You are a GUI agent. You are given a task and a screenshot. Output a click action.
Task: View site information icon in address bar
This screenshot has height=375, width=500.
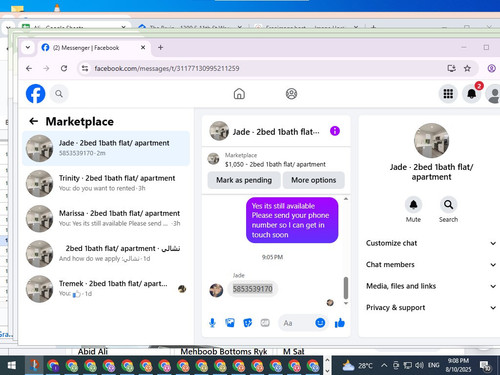tap(85, 68)
